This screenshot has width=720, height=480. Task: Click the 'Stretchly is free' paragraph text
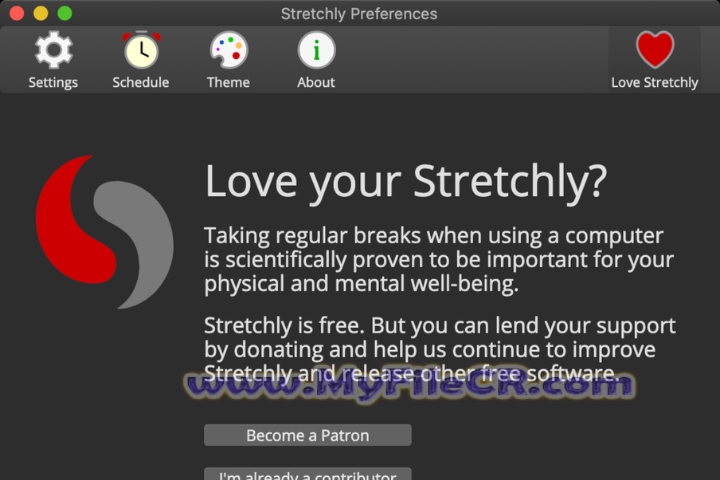point(440,350)
